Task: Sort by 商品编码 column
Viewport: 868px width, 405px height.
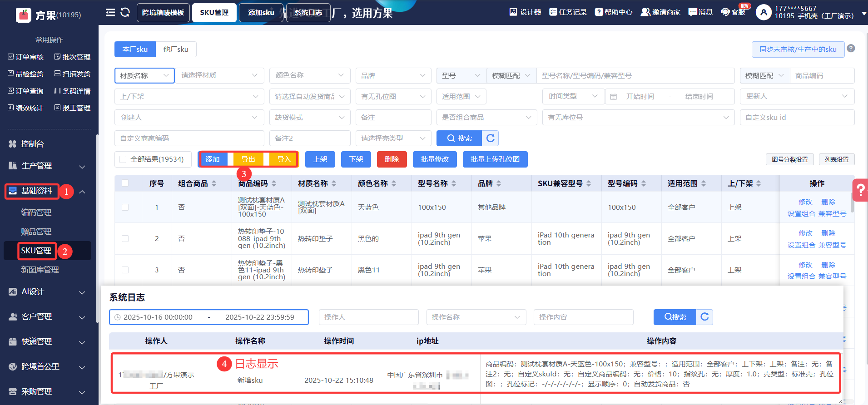Action: pyautogui.click(x=274, y=183)
